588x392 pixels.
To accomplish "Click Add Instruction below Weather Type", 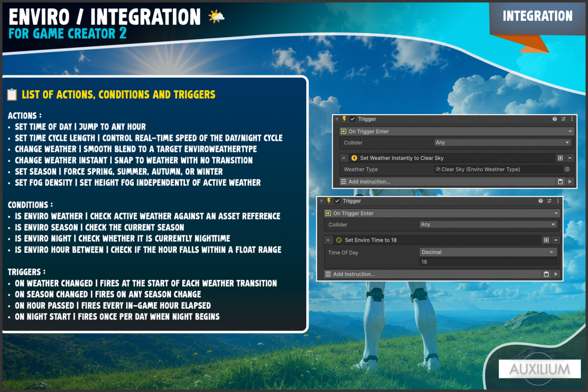I will [x=446, y=182].
